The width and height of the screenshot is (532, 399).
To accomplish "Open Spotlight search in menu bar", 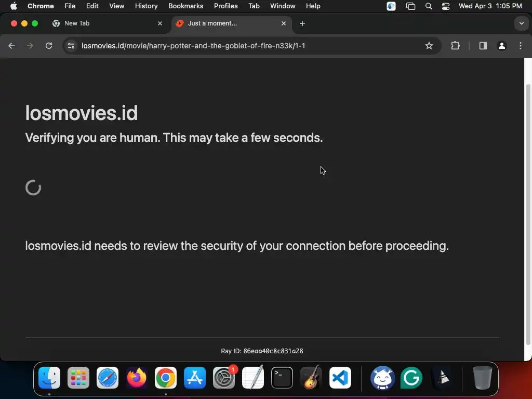I will [429, 6].
